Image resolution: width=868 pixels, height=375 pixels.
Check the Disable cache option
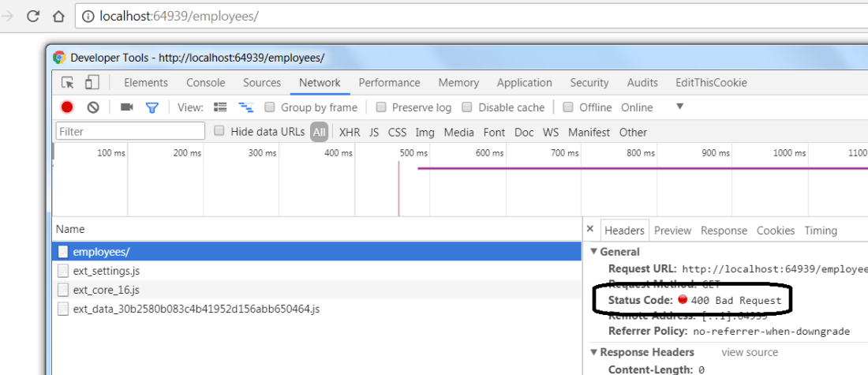tap(467, 107)
